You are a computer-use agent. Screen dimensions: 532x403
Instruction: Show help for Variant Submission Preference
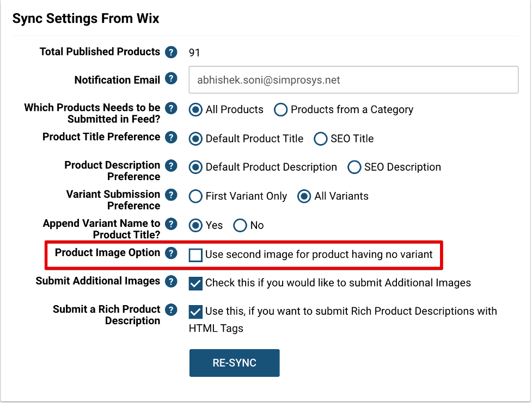click(171, 195)
